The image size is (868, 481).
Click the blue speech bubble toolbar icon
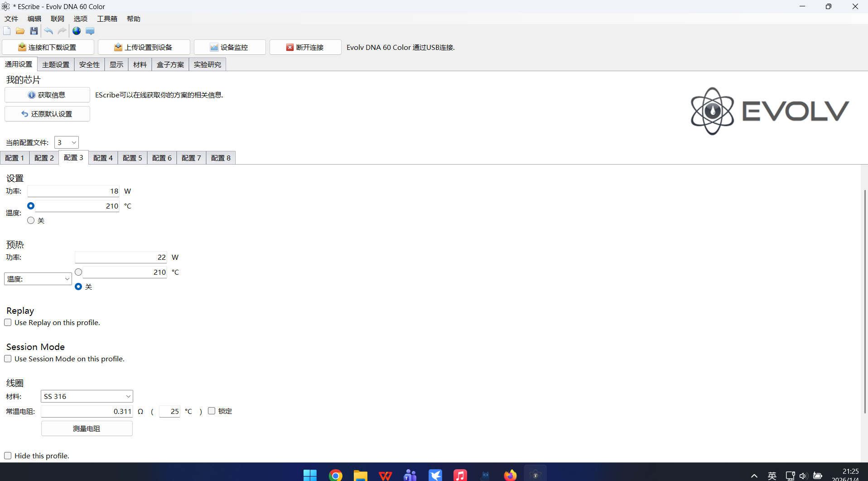pos(90,31)
